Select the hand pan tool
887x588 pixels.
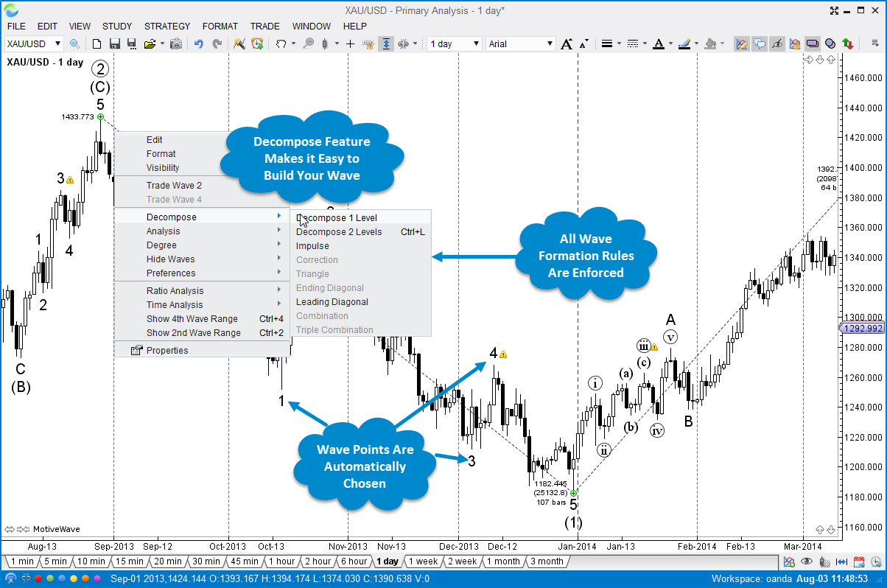[281, 44]
